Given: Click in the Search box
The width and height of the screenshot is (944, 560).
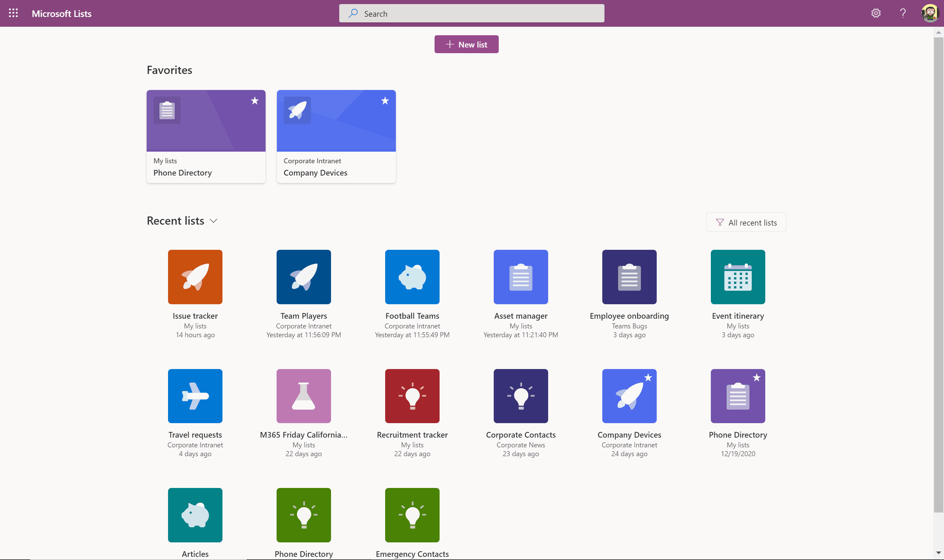Looking at the screenshot, I should click(x=471, y=14).
